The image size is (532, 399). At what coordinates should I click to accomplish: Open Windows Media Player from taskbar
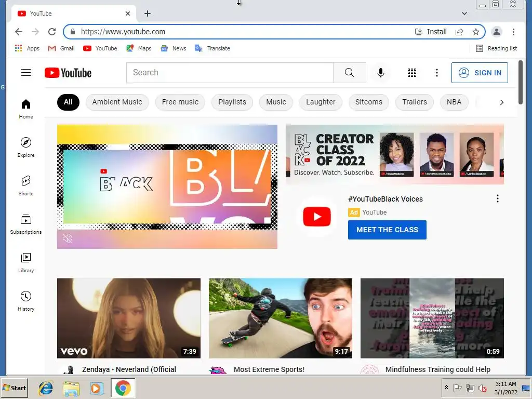pyautogui.click(x=97, y=388)
